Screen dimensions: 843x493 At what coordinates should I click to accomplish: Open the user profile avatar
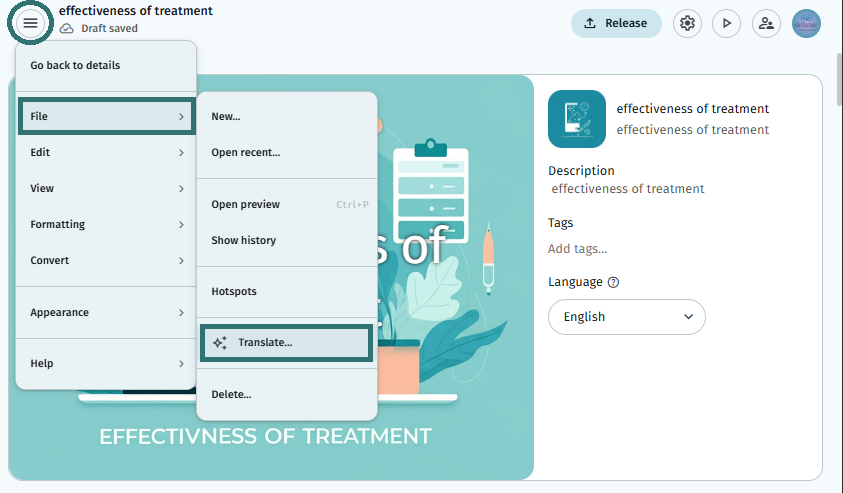click(806, 23)
